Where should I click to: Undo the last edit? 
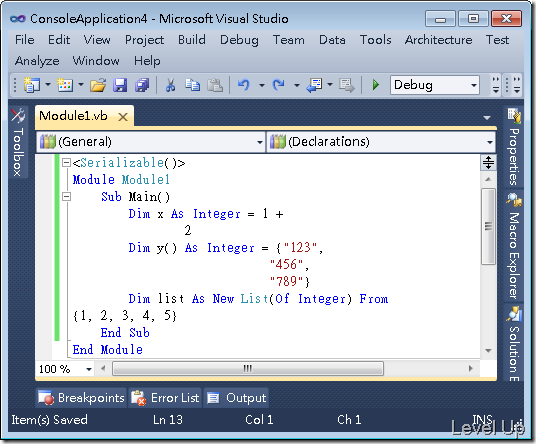tap(244, 85)
